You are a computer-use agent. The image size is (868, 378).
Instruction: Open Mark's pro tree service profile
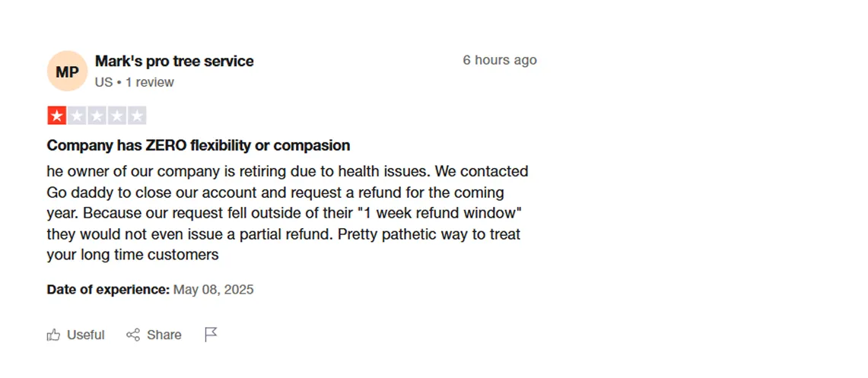[174, 61]
